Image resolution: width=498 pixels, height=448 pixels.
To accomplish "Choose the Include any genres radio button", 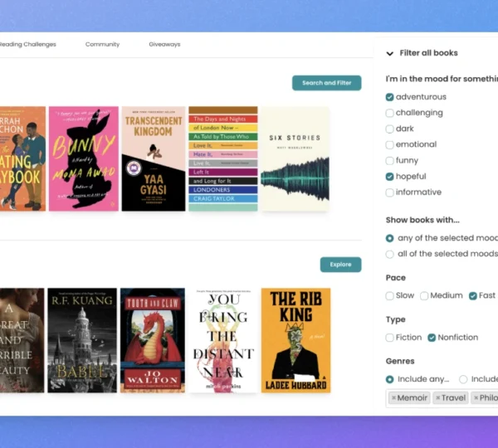I will [390, 379].
